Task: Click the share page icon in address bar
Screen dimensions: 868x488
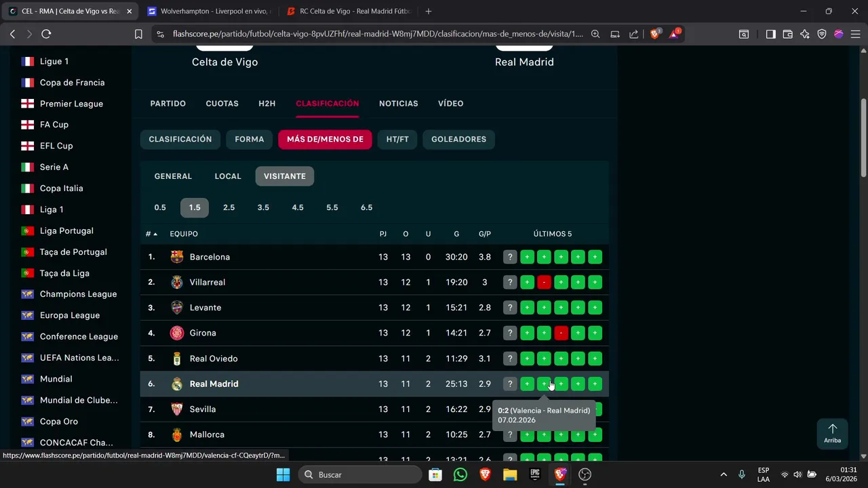Action: click(633, 34)
